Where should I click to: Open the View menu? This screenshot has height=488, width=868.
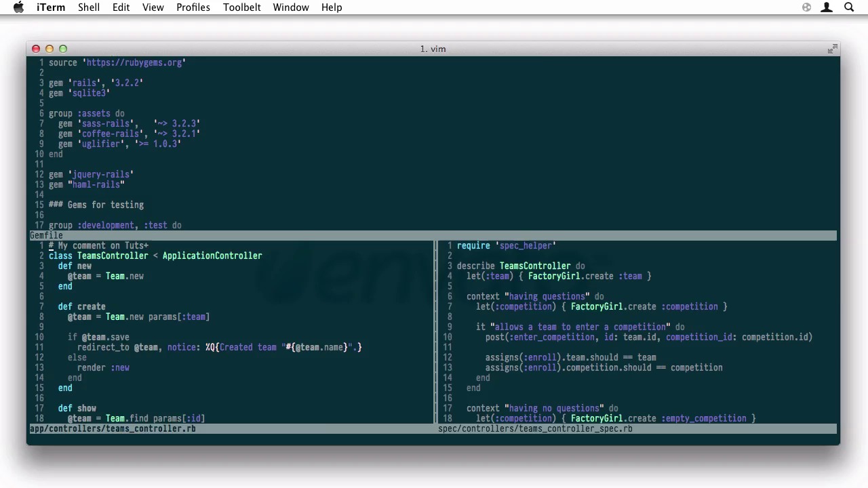coord(153,7)
